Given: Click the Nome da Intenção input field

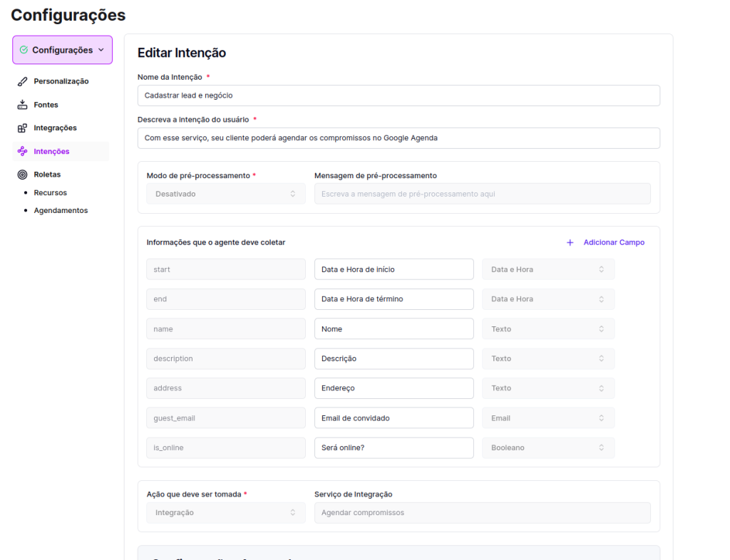Looking at the screenshot, I should point(398,95).
